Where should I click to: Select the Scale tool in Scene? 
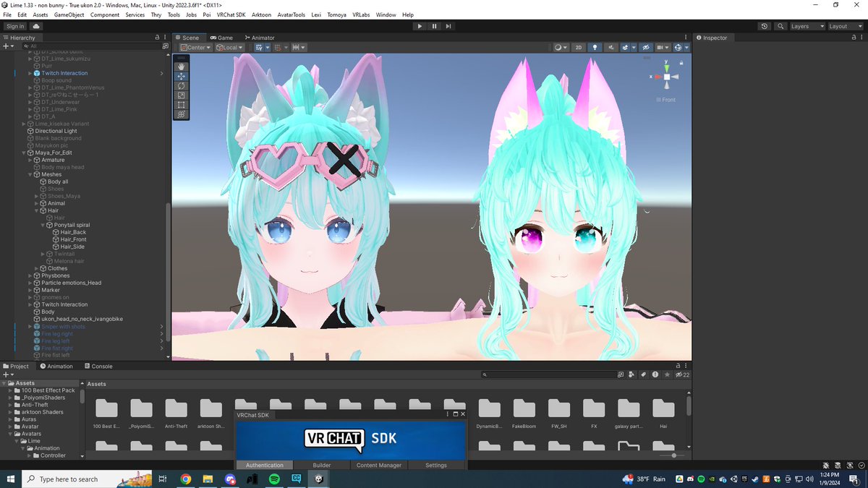click(x=182, y=95)
